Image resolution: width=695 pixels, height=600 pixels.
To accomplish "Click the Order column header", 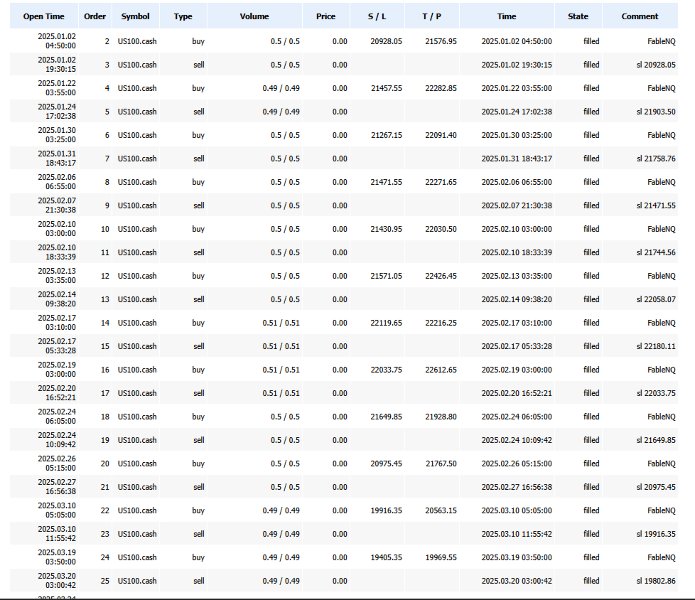I will point(95,16).
